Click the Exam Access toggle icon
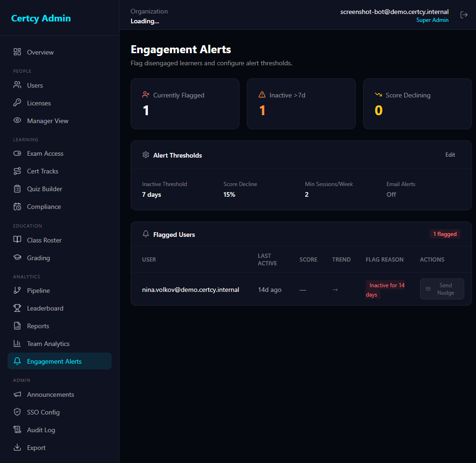This screenshot has height=463, width=476. (17, 153)
